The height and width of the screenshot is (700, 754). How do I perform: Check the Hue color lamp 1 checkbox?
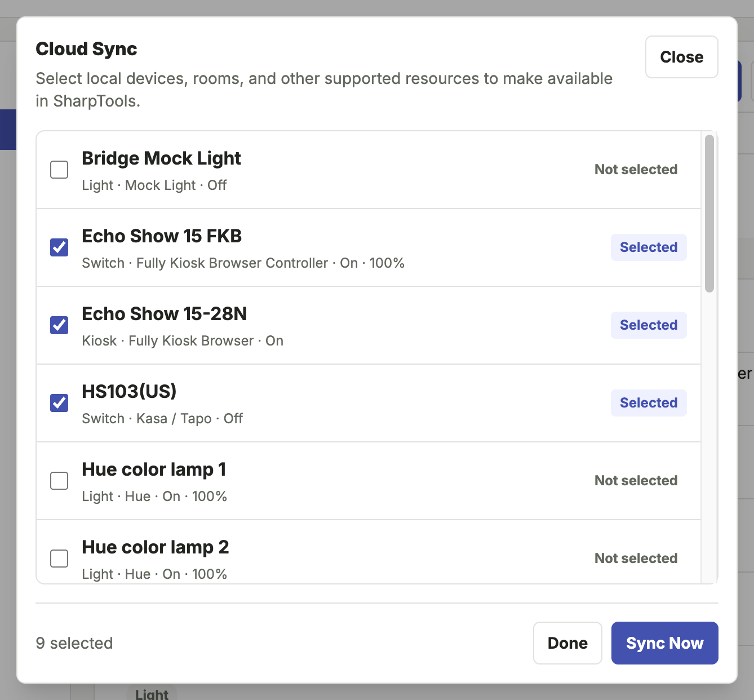59,481
